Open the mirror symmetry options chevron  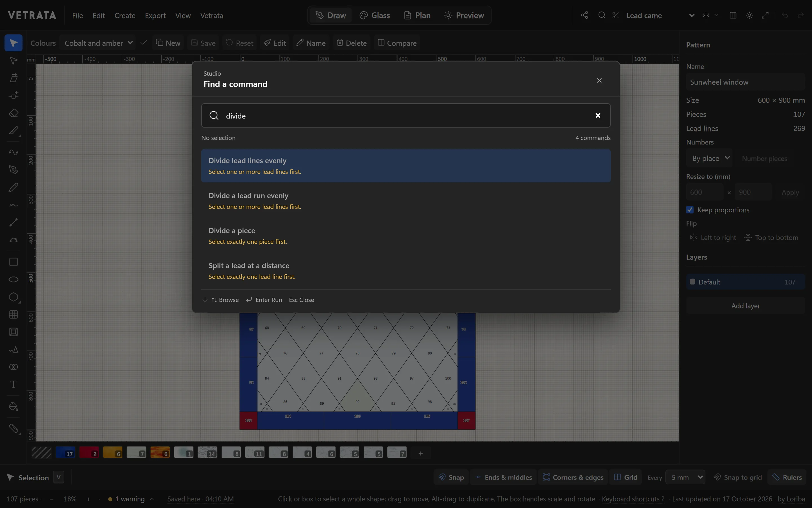click(x=716, y=15)
